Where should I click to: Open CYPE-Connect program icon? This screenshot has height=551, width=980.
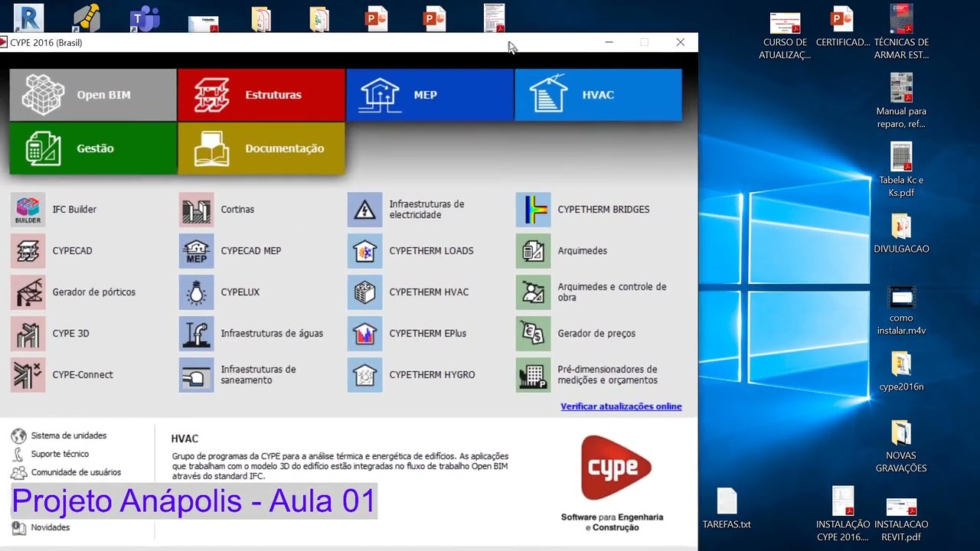[28, 375]
